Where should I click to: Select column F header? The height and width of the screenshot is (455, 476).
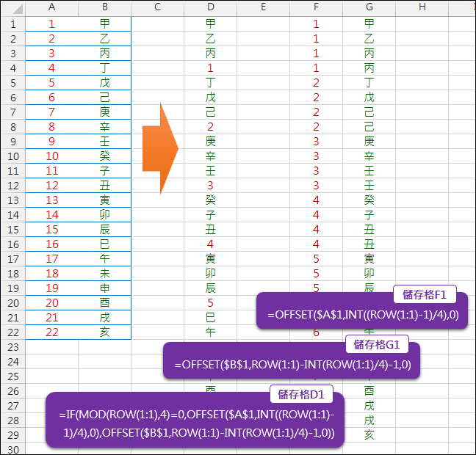316,7
